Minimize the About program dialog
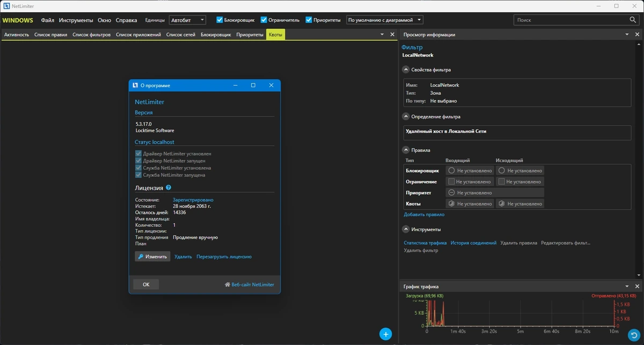 click(235, 85)
